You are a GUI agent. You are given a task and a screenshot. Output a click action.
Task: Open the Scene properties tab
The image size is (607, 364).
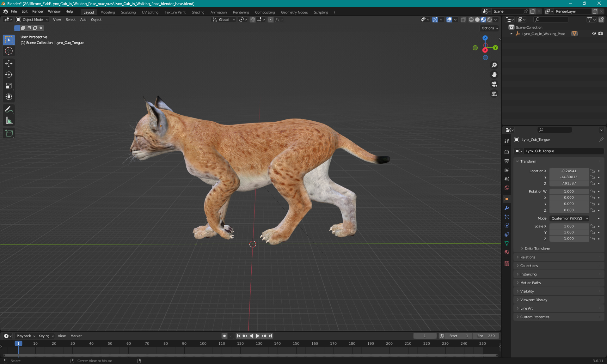pyautogui.click(x=507, y=179)
